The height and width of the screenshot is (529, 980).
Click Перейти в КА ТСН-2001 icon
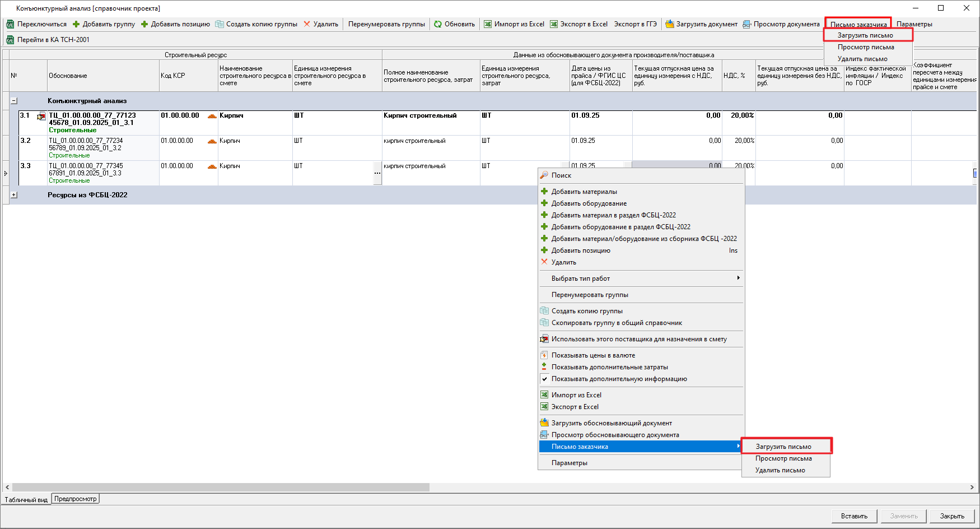[x=10, y=40]
